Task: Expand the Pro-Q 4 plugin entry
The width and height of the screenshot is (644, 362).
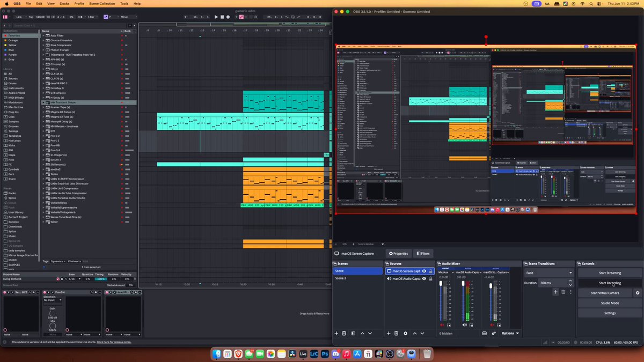Action: click(x=43, y=150)
